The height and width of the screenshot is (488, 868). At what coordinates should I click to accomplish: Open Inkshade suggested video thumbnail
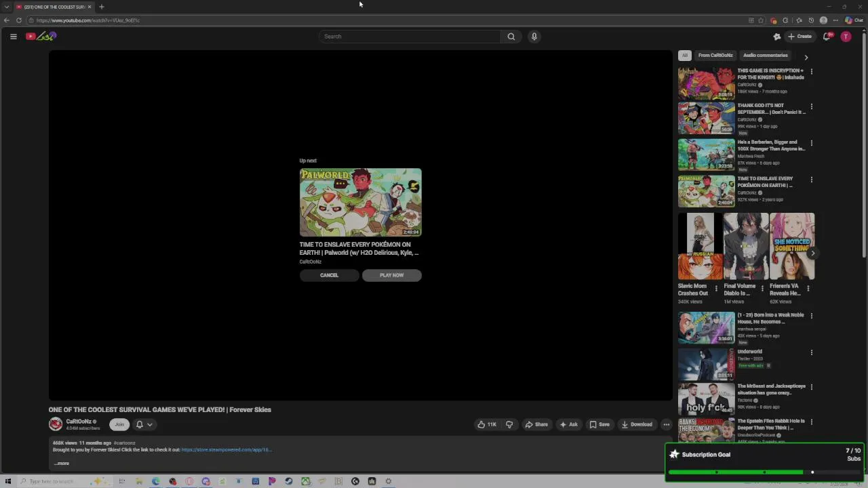point(707,83)
